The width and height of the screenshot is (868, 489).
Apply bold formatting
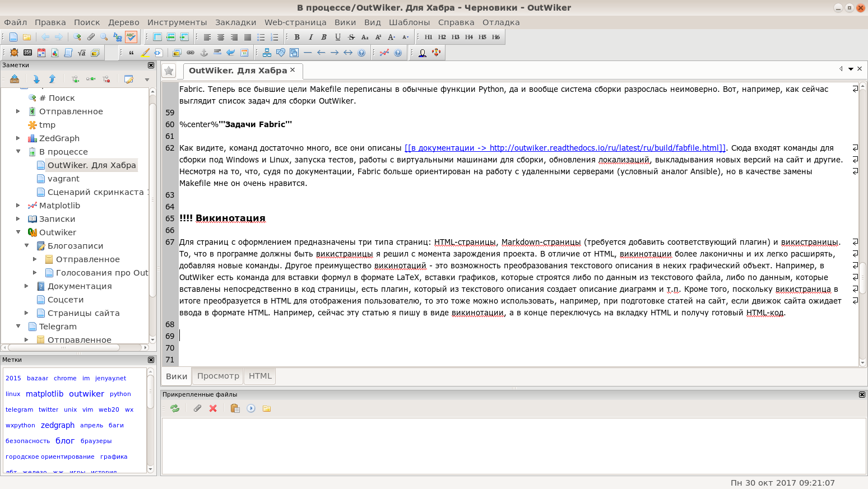(297, 37)
